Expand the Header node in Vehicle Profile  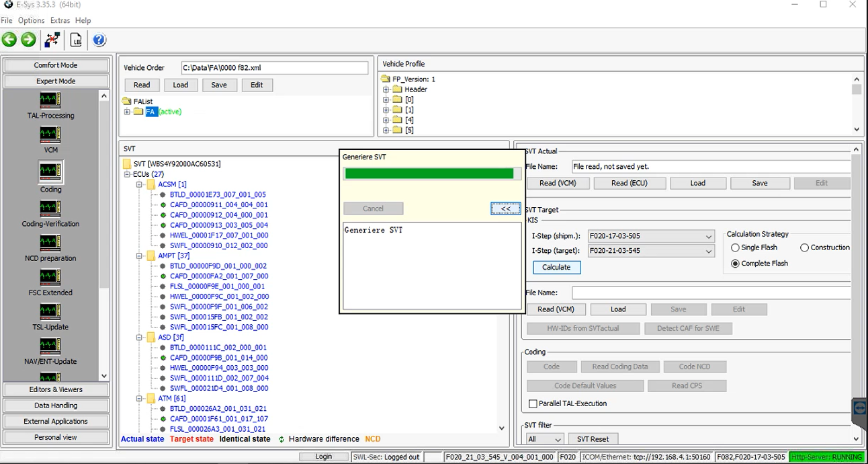(x=386, y=89)
